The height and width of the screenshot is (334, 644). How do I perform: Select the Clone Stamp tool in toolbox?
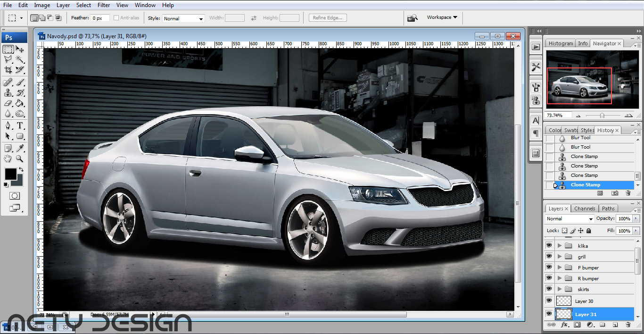click(x=8, y=92)
